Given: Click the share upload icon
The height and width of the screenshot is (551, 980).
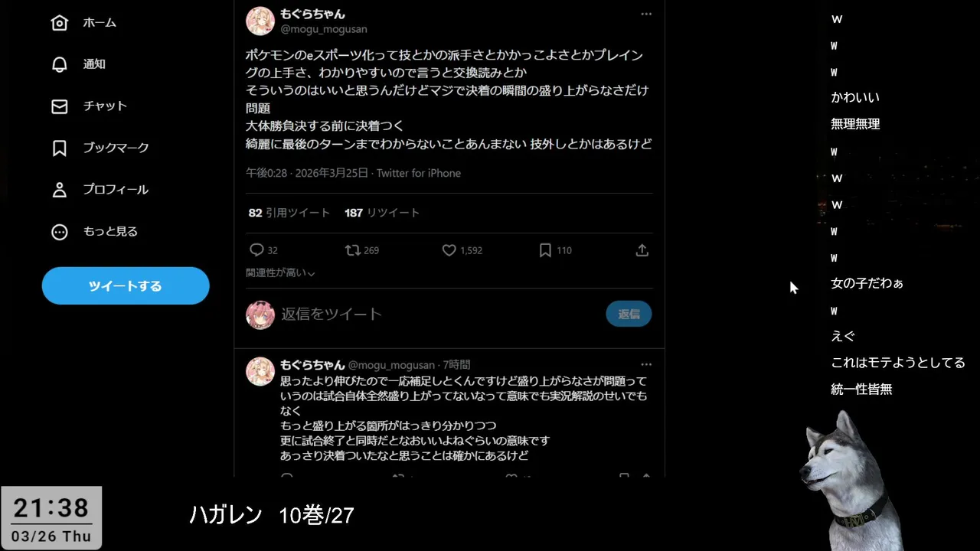Looking at the screenshot, I should coord(642,250).
